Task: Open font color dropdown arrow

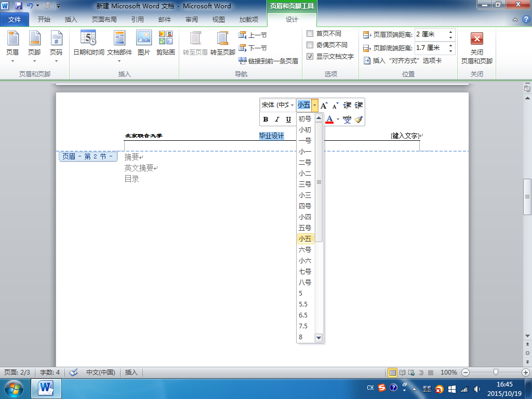Action: click(x=338, y=119)
